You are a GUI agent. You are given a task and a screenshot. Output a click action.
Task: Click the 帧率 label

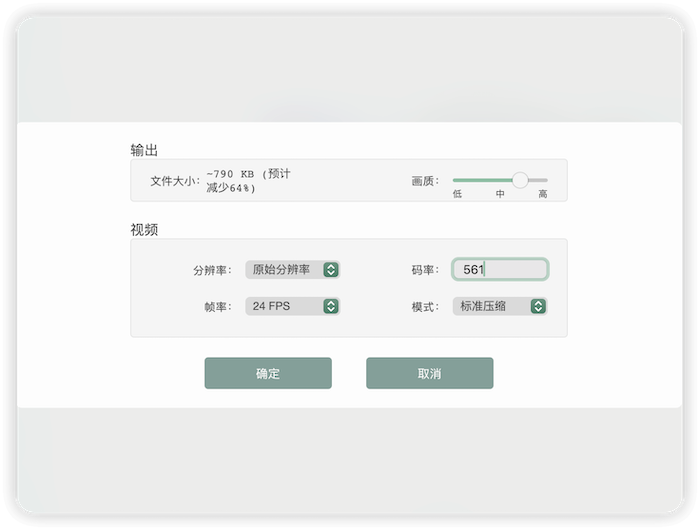217,307
